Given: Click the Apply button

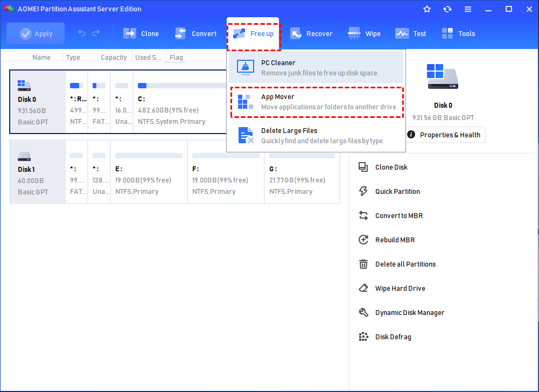Looking at the screenshot, I should [36, 33].
